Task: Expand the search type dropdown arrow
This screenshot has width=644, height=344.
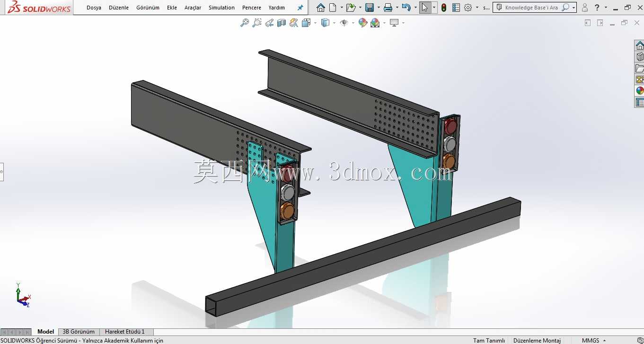Action: (x=574, y=8)
